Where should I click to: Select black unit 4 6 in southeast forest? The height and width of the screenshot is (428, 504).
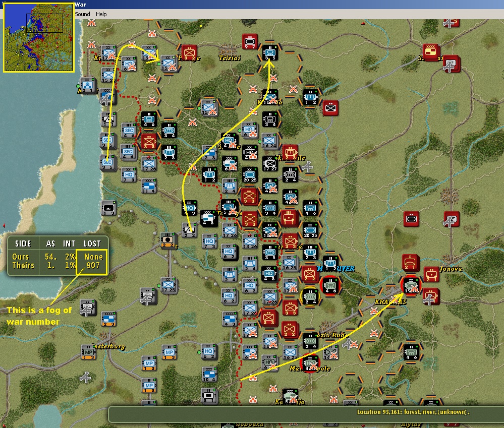411,352
